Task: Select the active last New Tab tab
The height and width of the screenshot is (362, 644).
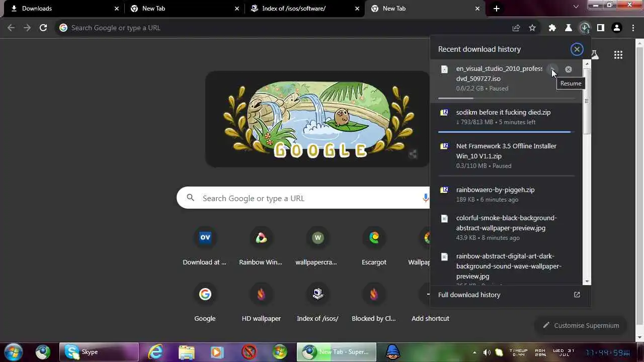Action: coord(425,9)
